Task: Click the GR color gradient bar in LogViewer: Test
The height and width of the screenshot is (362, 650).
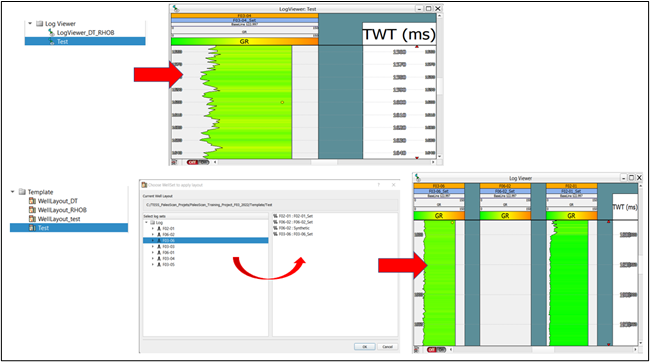Action: click(x=245, y=41)
